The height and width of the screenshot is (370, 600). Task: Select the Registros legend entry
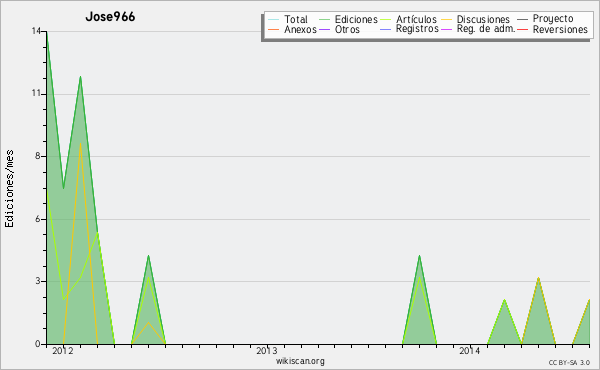tap(417, 29)
